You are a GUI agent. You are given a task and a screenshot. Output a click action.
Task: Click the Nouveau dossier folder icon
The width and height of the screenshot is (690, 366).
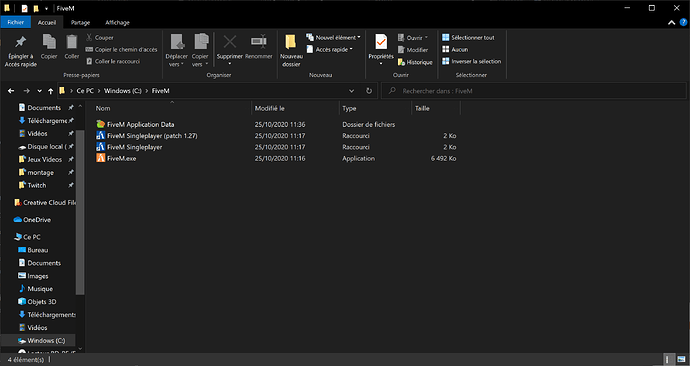[290, 42]
